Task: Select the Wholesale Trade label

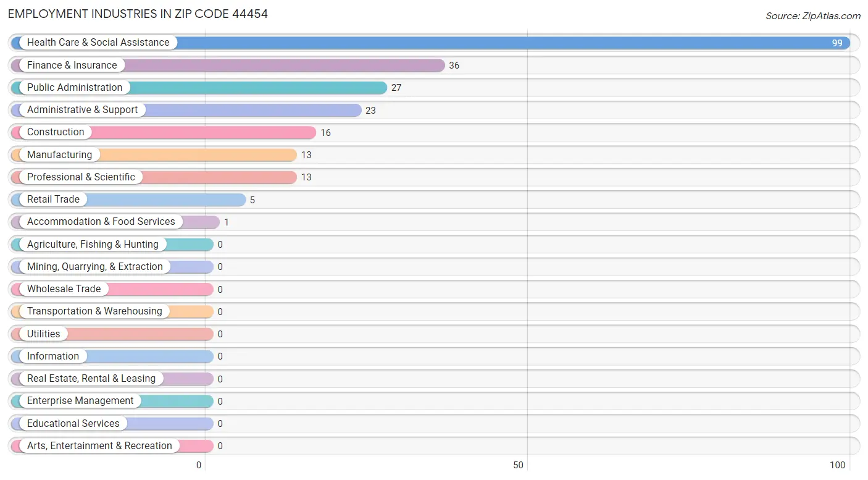Action: click(x=64, y=288)
